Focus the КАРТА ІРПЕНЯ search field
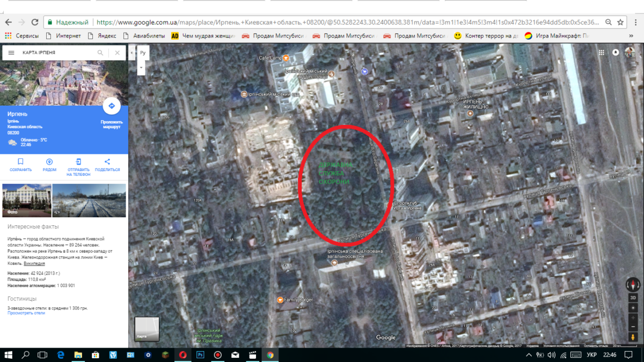644x362 pixels. [57, 53]
